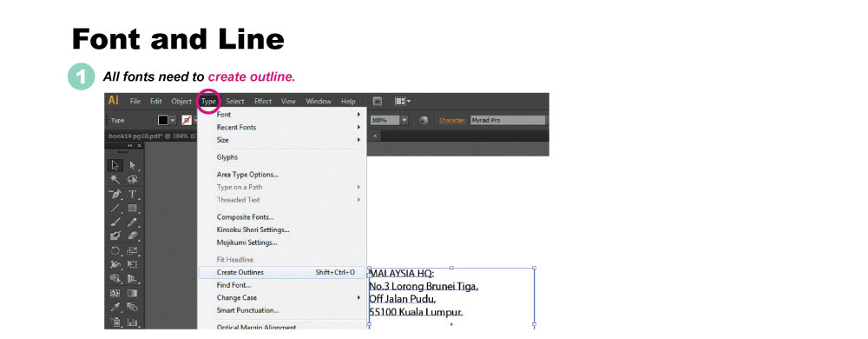Select the Scale tool

133,250
